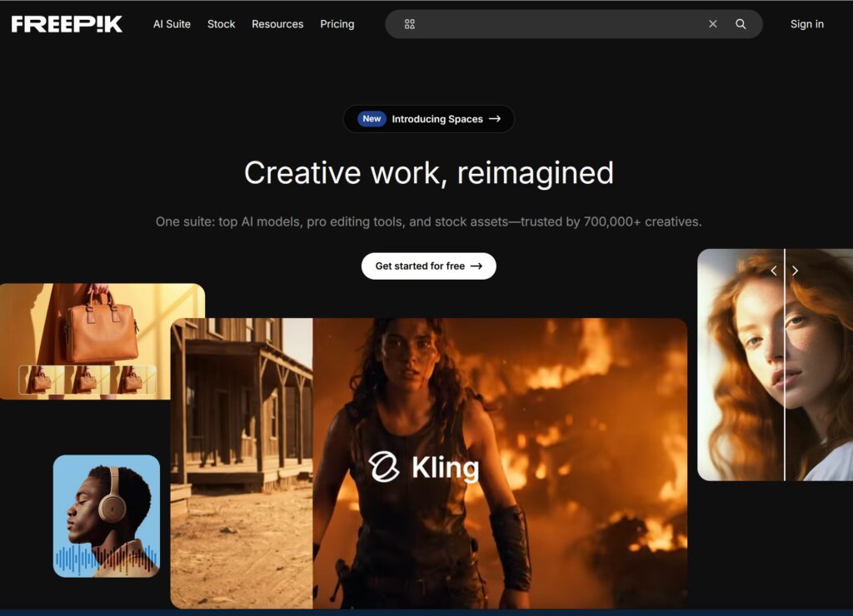Open the Stock menu
The image size is (853, 616).
221,24
